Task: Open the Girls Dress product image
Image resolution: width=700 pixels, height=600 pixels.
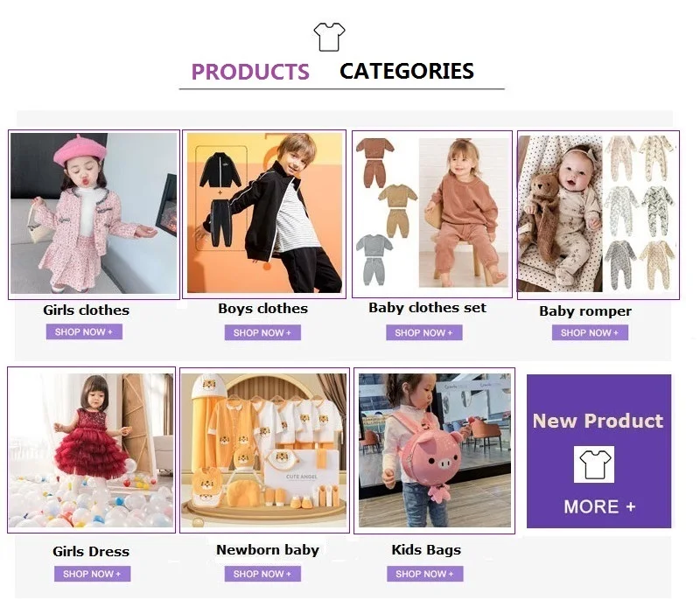Action: [92, 450]
